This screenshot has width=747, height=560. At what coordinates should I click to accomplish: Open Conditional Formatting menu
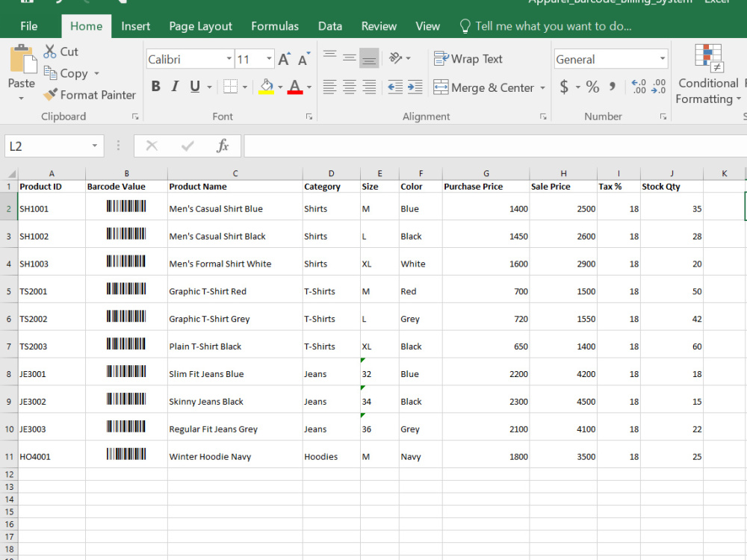coord(708,73)
